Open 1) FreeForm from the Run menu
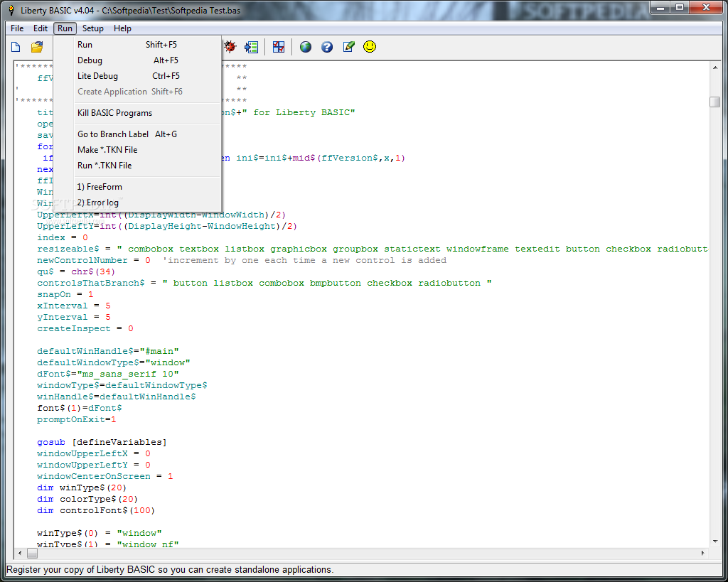The image size is (728, 582). coord(137,187)
